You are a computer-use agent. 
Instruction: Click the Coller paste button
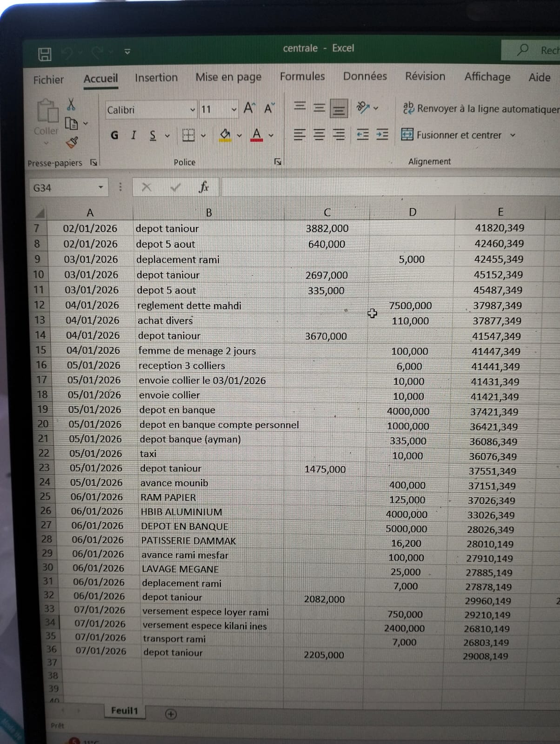[x=46, y=118]
